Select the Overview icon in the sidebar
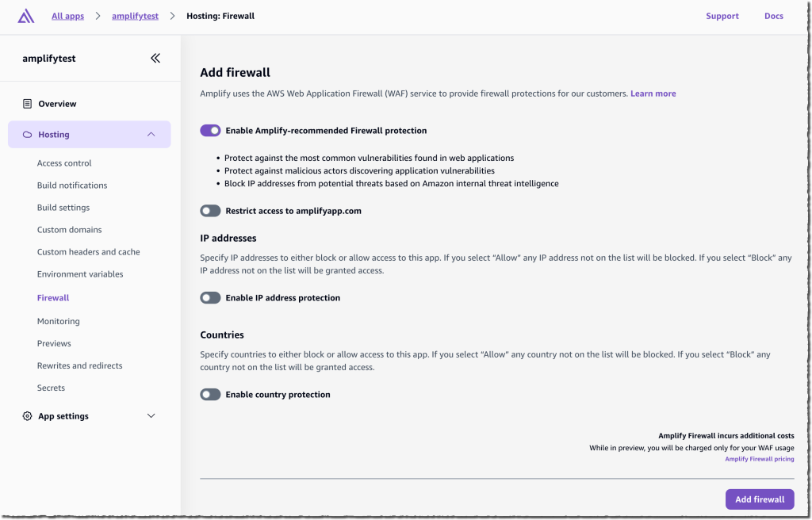812x520 pixels. (26, 103)
